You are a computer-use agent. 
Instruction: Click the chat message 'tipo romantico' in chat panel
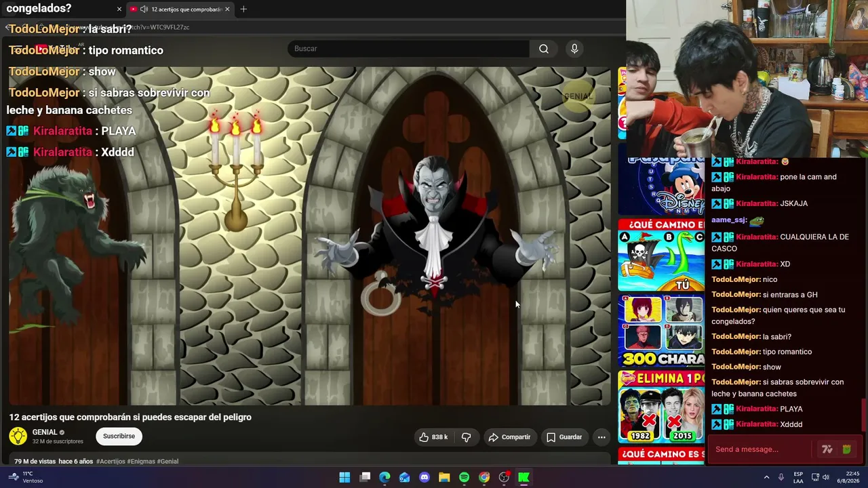(x=787, y=352)
